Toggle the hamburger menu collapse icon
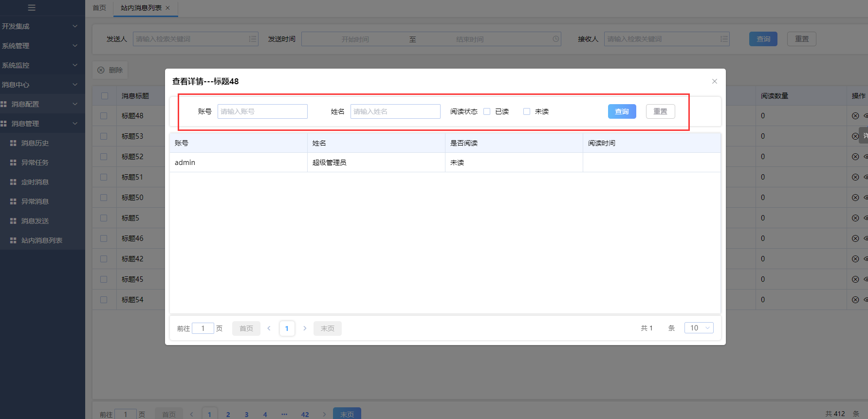This screenshot has height=419, width=868. coord(32,7)
